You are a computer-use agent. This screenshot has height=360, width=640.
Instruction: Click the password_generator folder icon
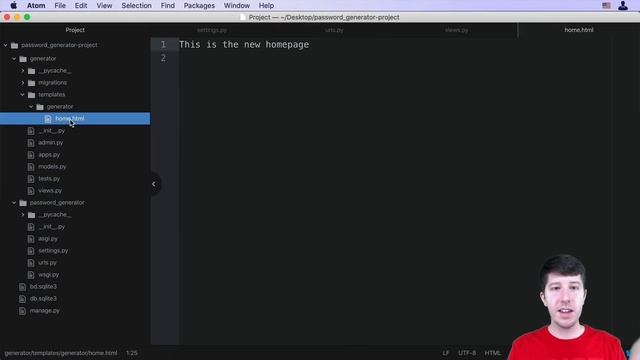[x=23, y=203]
